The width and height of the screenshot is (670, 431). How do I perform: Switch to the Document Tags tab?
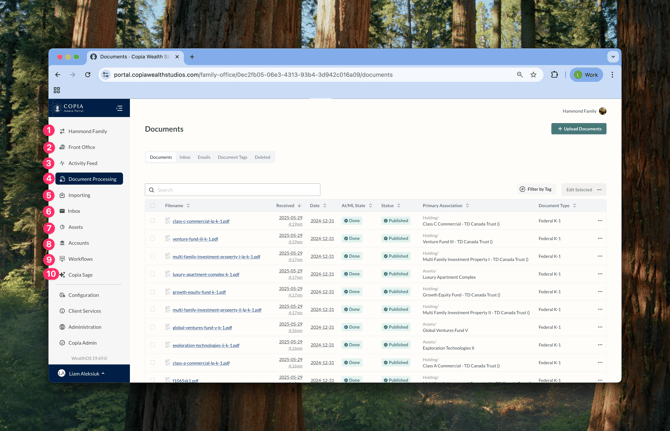tap(232, 157)
